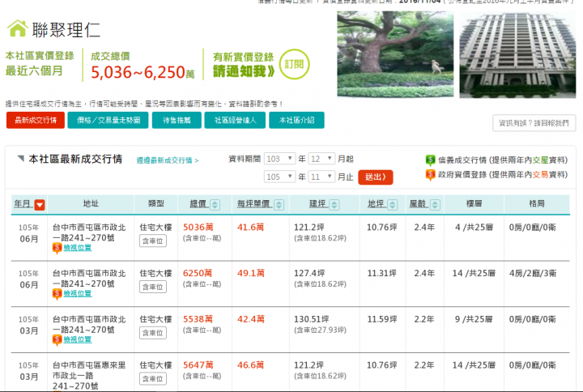Click the 42.4萬 unit price cell
This screenshot has height=392, width=583.
click(251, 319)
